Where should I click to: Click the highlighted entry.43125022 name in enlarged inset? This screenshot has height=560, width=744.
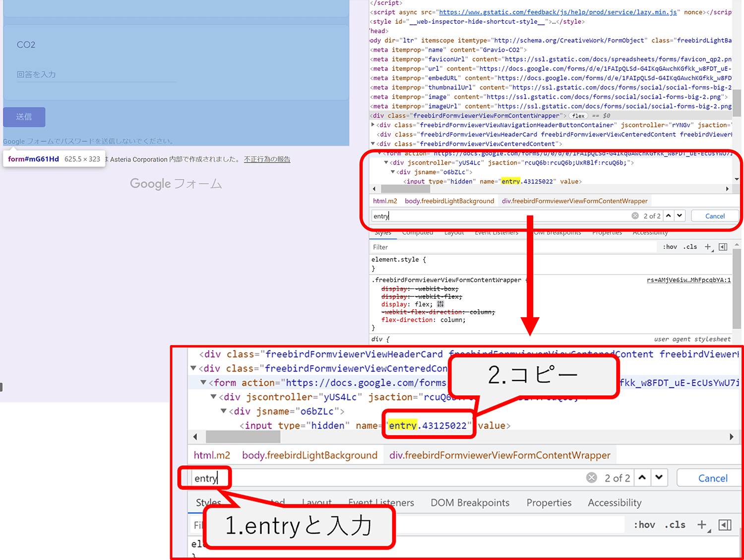click(428, 426)
